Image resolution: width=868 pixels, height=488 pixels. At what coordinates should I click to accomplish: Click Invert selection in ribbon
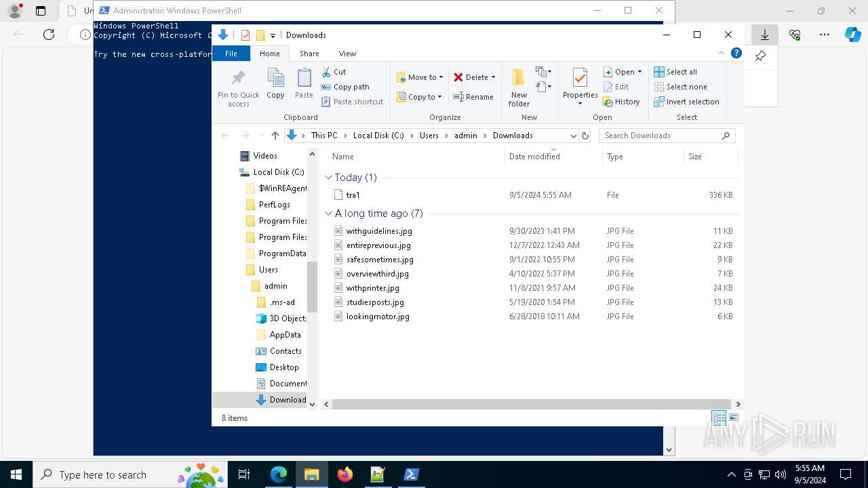(x=686, y=102)
